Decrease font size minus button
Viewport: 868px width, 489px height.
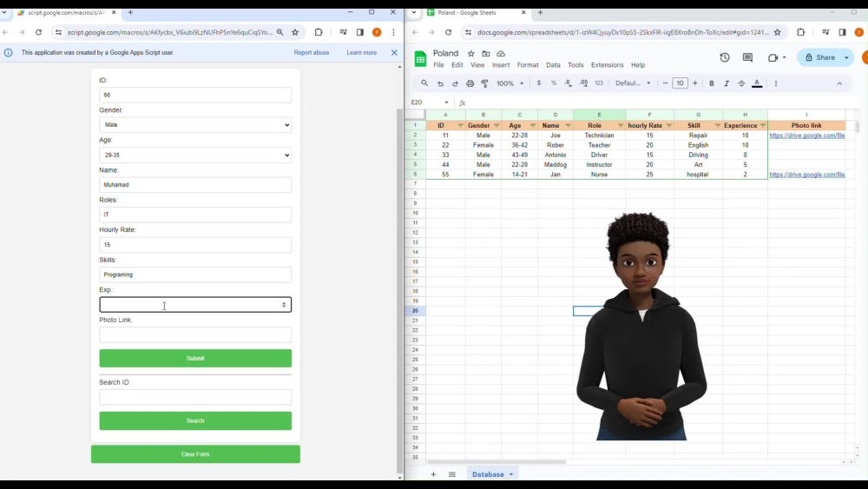[x=666, y=83]
